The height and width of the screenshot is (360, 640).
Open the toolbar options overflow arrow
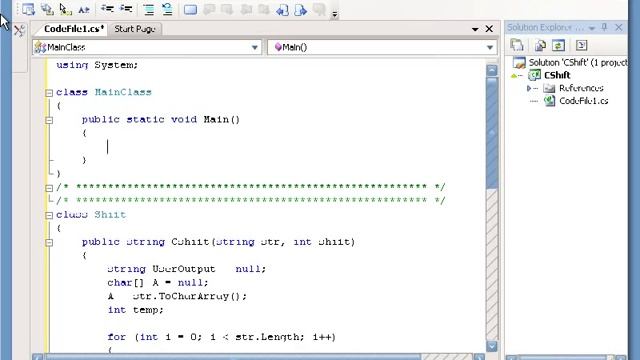coord(334,14)
